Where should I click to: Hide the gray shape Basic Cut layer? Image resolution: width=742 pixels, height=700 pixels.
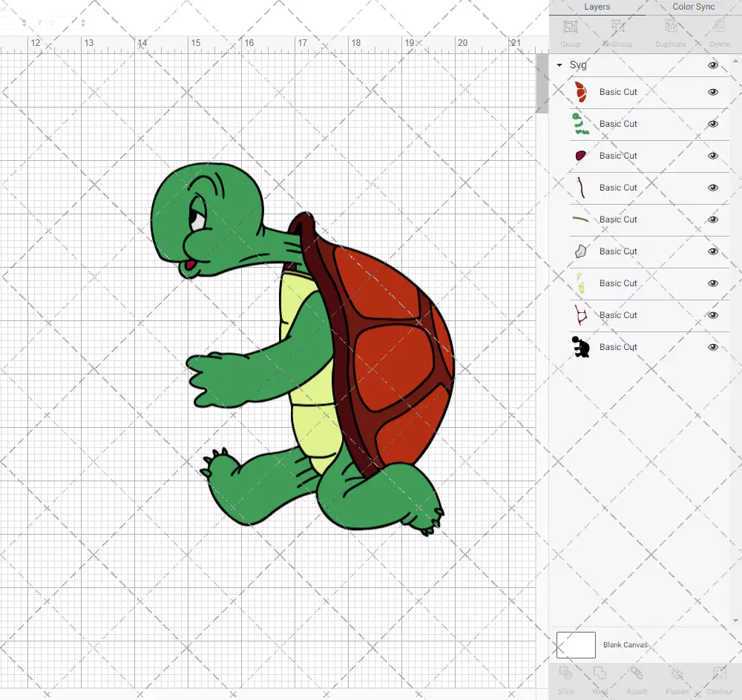(x=712, y=251)
